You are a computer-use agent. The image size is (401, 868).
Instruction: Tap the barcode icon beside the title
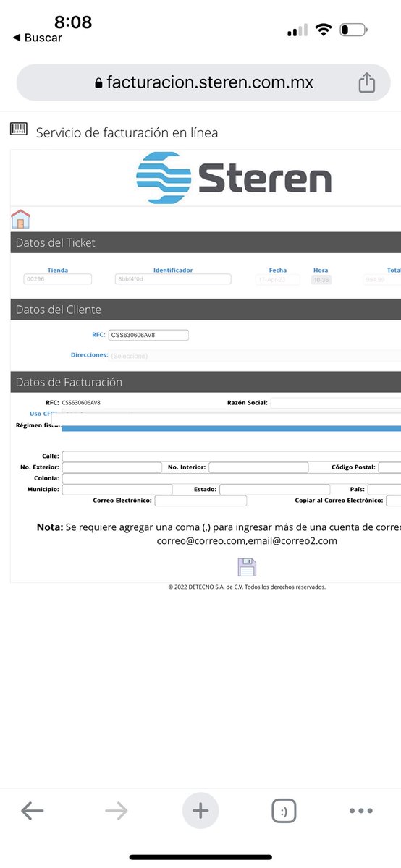pos(19,129)
